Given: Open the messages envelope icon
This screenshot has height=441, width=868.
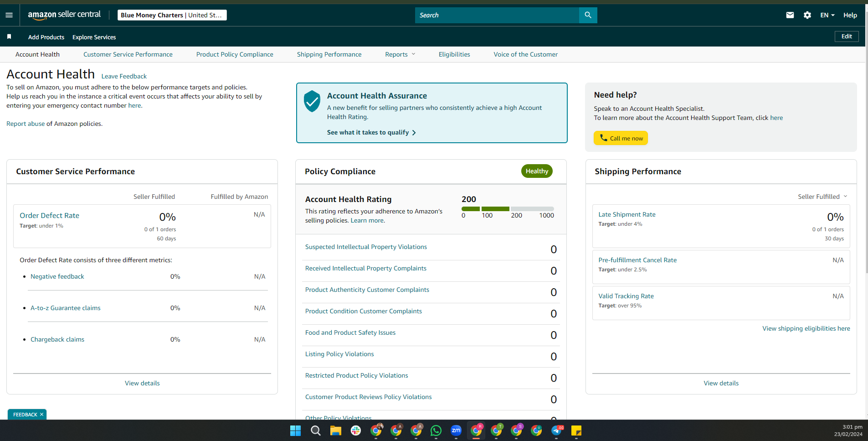Looking at the screenshot, I should point(790,15).
